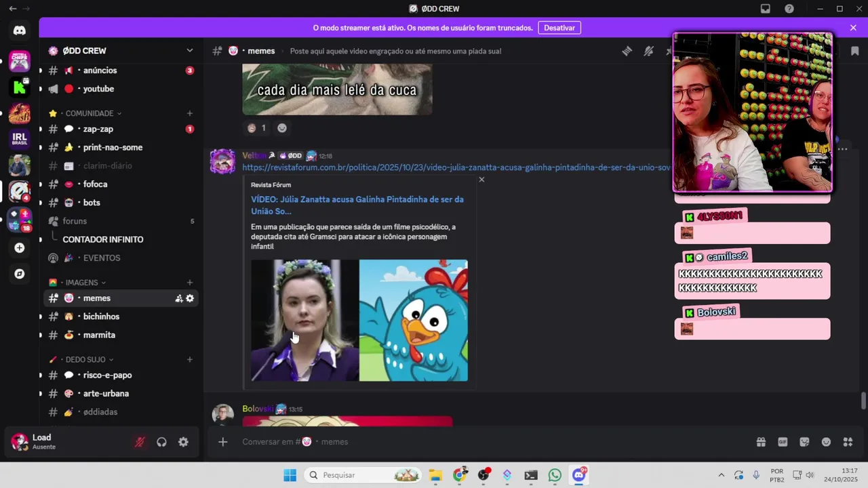Add a reaction under the meme image
This screenshot has width=868, height=488.
click(x=282, y=128)
